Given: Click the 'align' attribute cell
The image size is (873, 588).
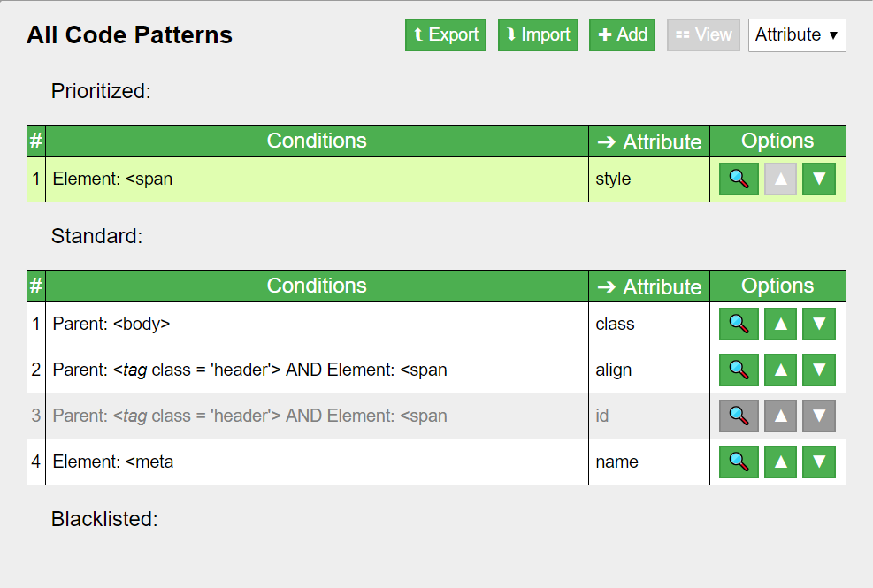Looking at the screenshot, I should 648,370.
